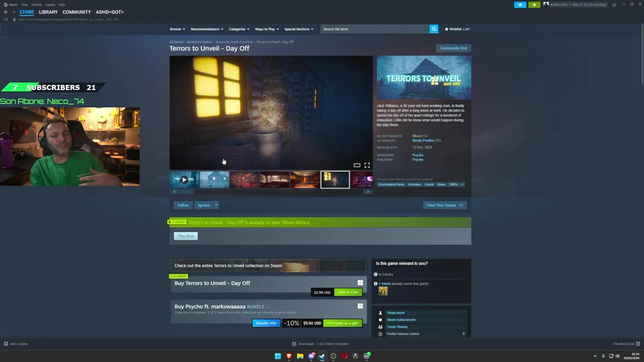Click the Big Picture monitor icon
644x362 pixels.
(x=614, y=5)
